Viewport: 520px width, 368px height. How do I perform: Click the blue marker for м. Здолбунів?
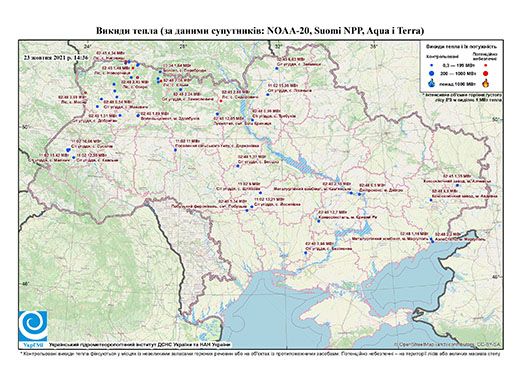click(x=138, y=116)
